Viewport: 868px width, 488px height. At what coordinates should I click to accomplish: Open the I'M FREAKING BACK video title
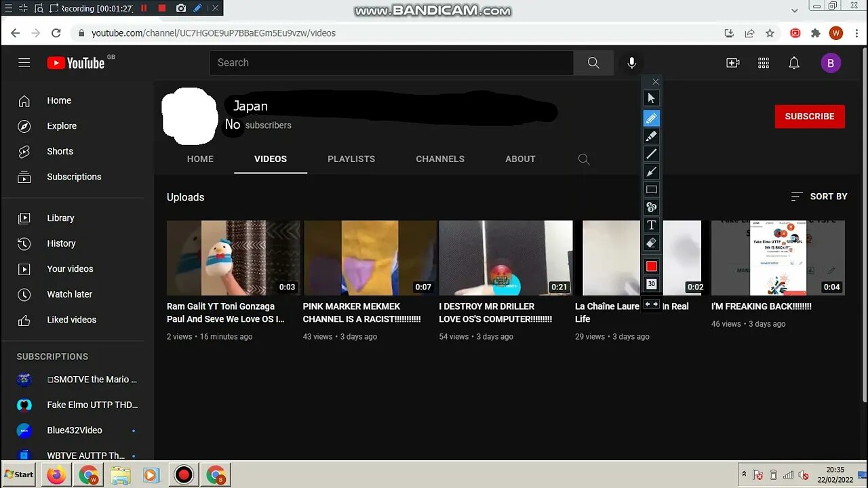762,306
